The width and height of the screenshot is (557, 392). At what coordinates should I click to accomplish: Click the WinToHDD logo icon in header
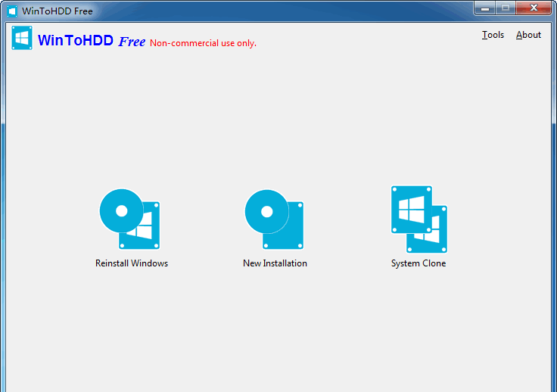pos(22,38)
